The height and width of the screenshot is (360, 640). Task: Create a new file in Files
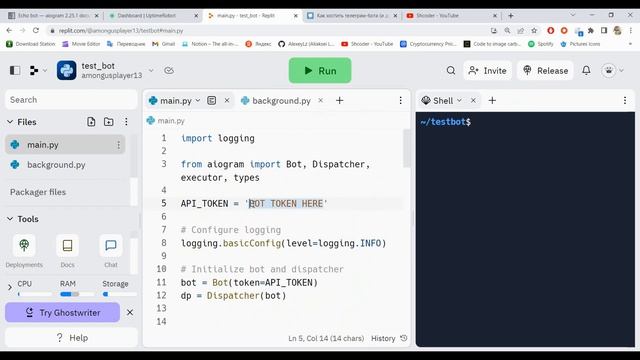[91, 122]
